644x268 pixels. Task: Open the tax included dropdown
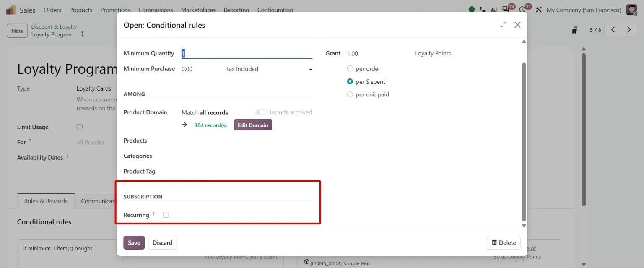270,69
